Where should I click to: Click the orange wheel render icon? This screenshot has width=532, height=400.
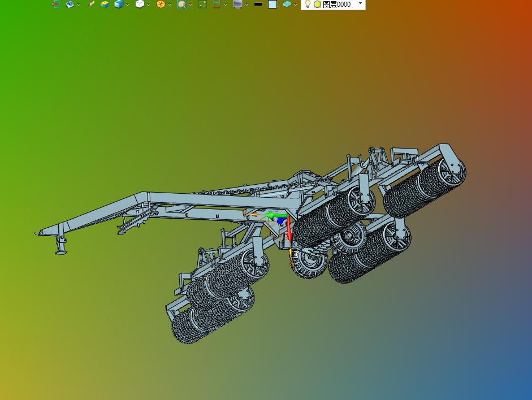point(161,4)
